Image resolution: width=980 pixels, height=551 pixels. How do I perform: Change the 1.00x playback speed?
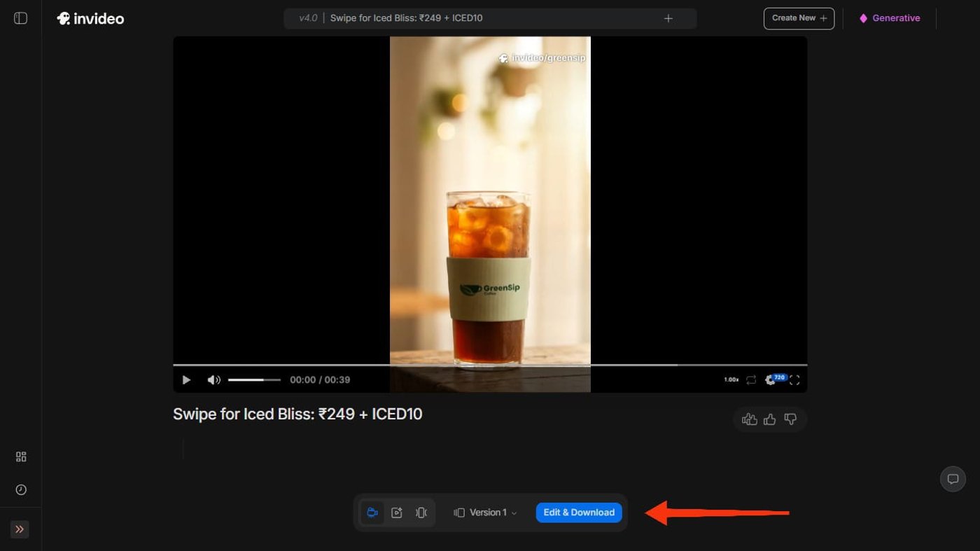731,380
